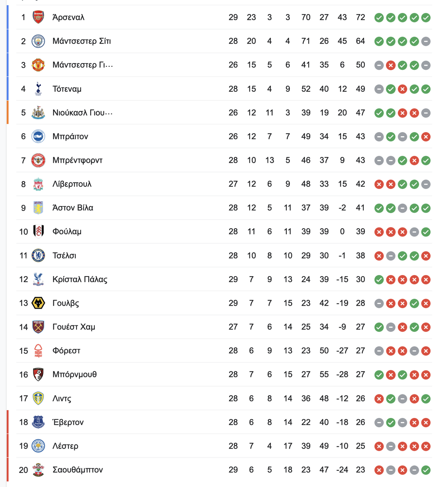Image resolution: width=448 pixels, height=487 pixels.
Task: Click the Liverpool club crest
Action: [x=38, y=184]
